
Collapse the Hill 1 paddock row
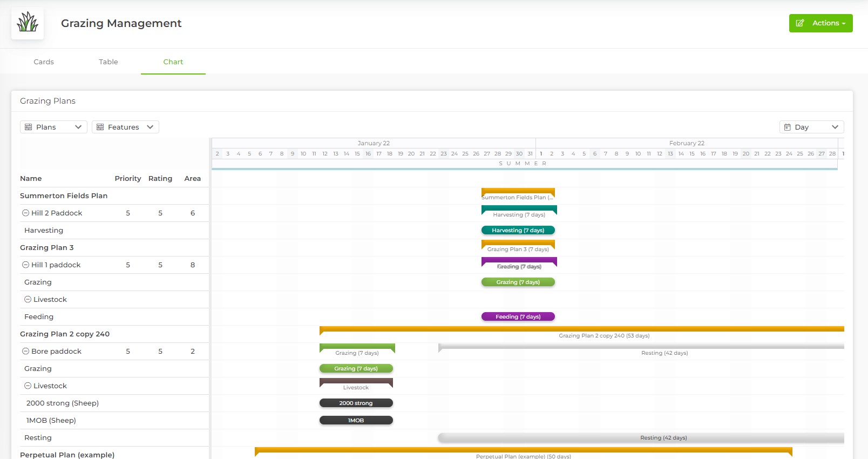point(25,265)
